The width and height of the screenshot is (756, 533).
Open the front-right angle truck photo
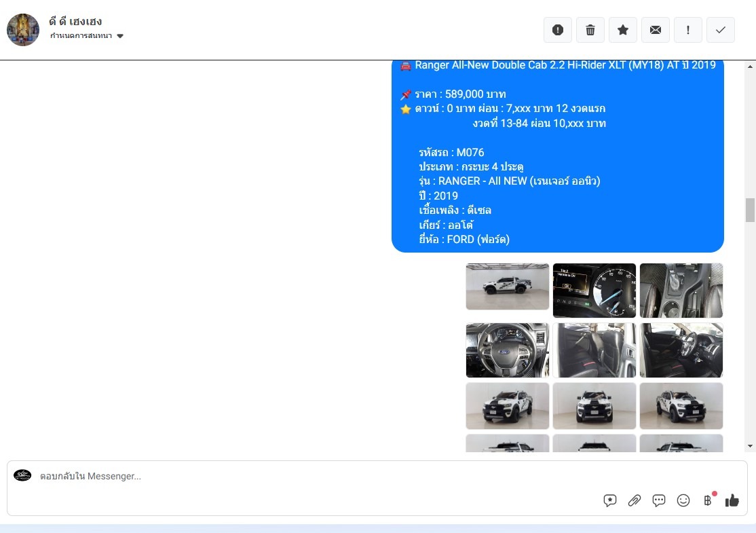681,406
